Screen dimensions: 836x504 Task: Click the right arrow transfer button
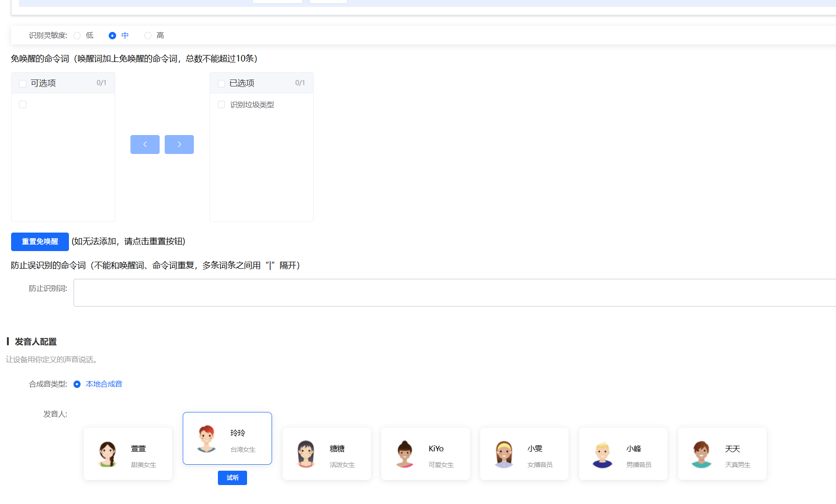179,144
